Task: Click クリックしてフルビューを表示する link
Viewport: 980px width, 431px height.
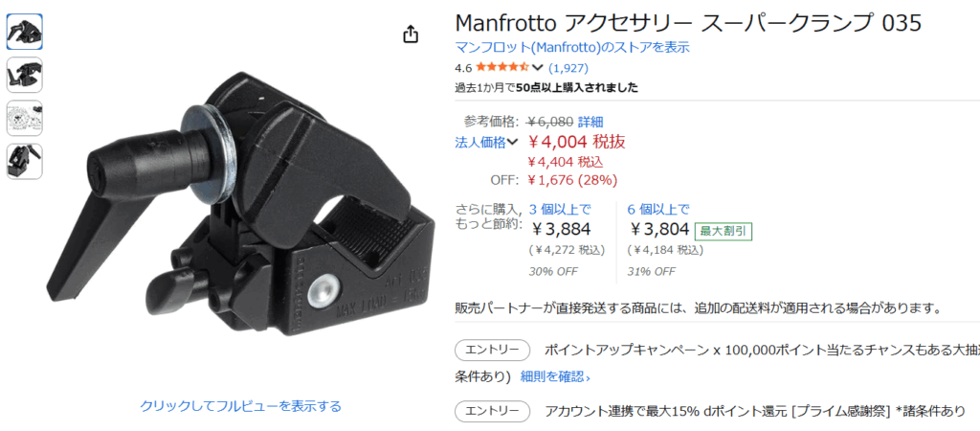Action: coord(240,406)
